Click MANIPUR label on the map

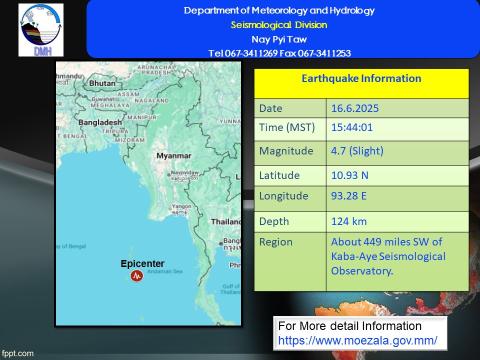point(142,117)
